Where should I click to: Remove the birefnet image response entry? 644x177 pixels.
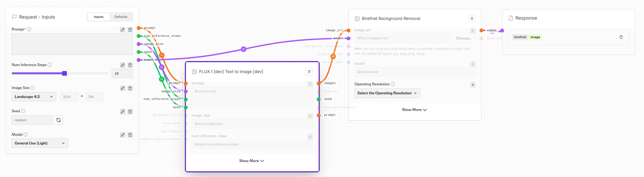click(x=621, y=37)
